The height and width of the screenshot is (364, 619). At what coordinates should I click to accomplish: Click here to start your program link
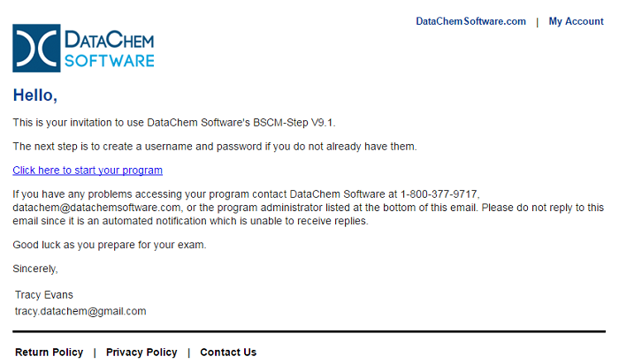(88, 171)
